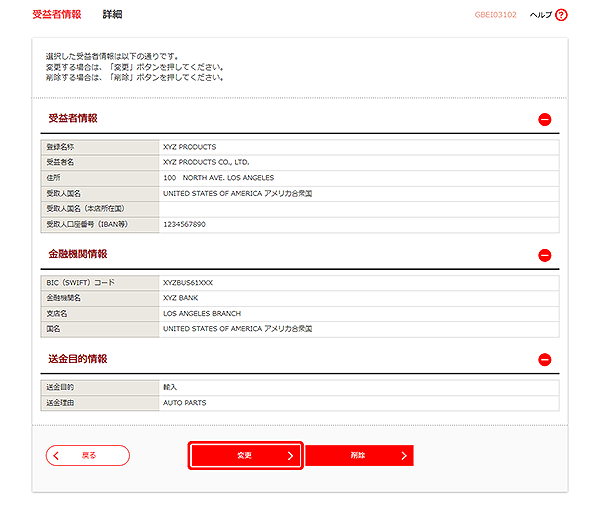Screen dimensions: 600x508
Task: Click the red 変更 button
Action: pyautogui.click(x=246, y=455)
